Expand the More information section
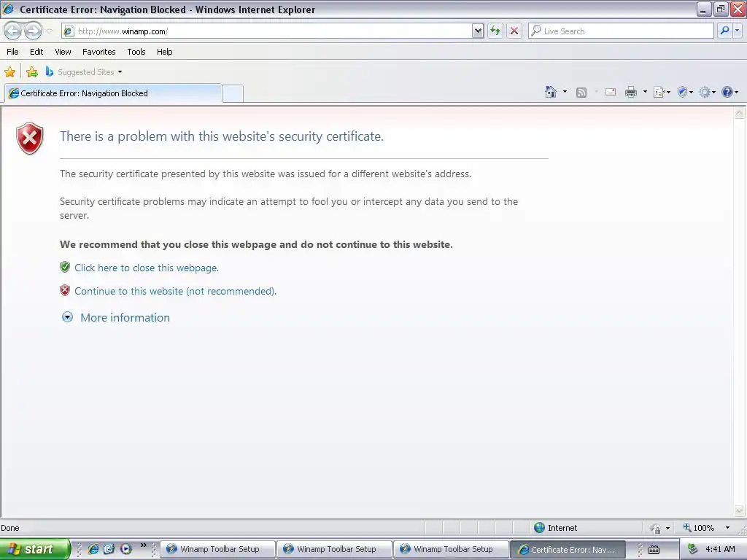The width and height of the screenshot is (747, 560). tap(116, 318)
